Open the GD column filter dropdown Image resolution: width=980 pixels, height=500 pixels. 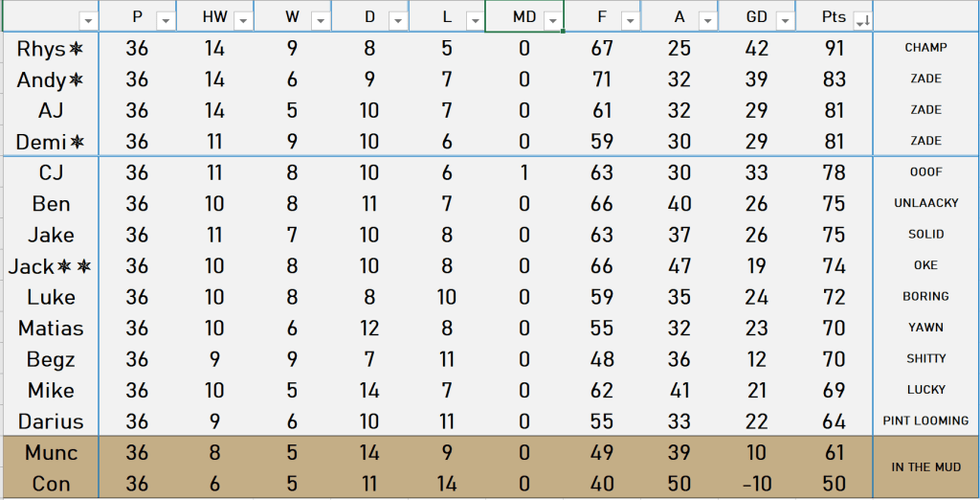tap(784, 20)
